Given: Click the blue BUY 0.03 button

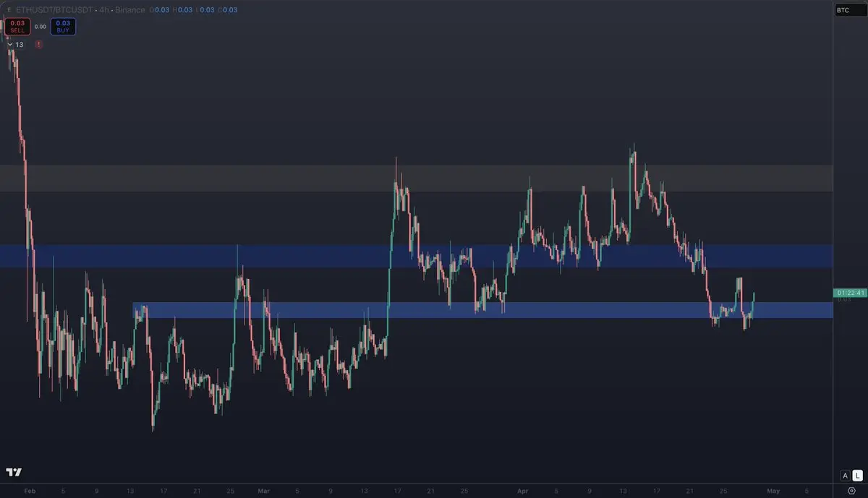Looking at the screenshot, I should coord(63,27).
